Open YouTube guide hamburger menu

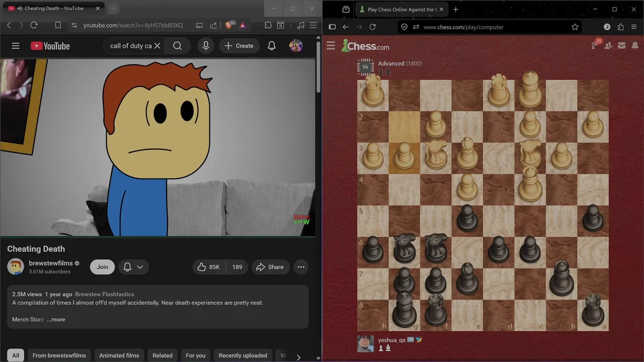pos(16,46)
